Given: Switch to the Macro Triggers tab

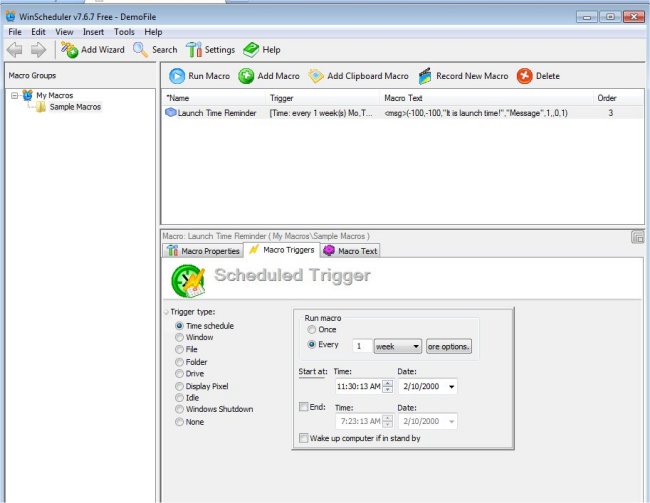Looking at the screenshot, I should (282, 250).
